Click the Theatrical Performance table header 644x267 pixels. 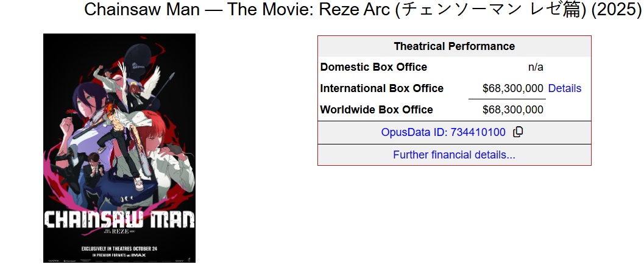point(454,46)
